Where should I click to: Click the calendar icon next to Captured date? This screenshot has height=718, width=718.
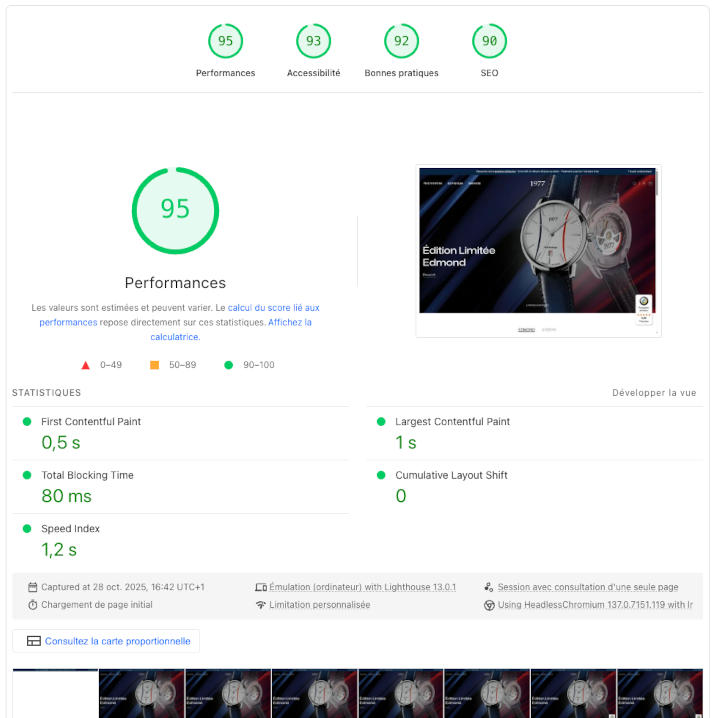tap(33, 587)
